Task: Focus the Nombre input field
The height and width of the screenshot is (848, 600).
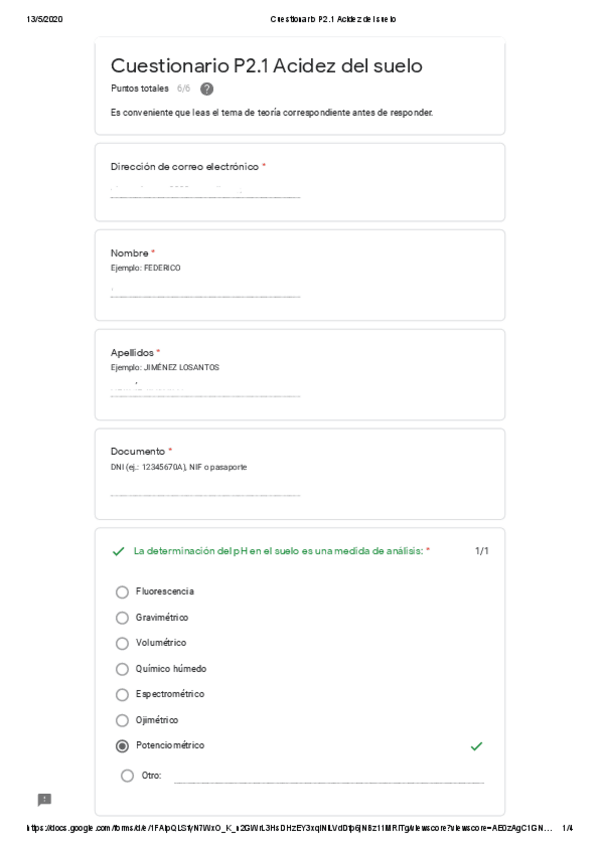Action: (205, 290)
